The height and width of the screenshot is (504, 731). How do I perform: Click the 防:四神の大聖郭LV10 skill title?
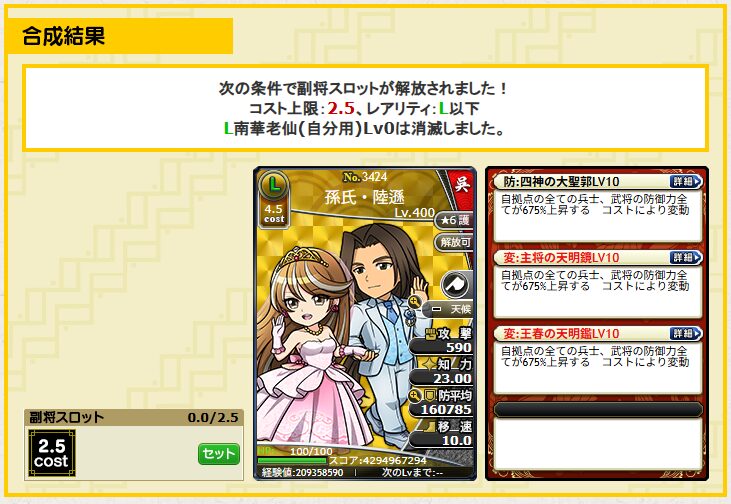(562, 181)
